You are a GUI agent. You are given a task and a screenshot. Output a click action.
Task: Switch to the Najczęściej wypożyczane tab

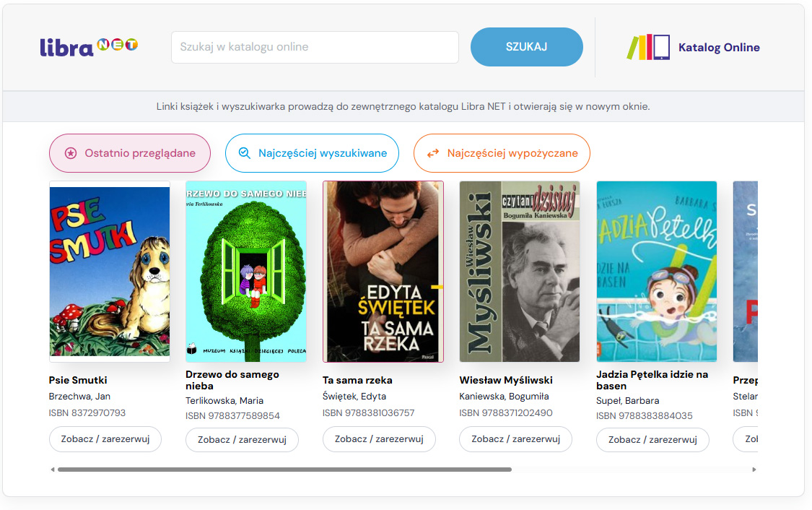pos(502,153)
